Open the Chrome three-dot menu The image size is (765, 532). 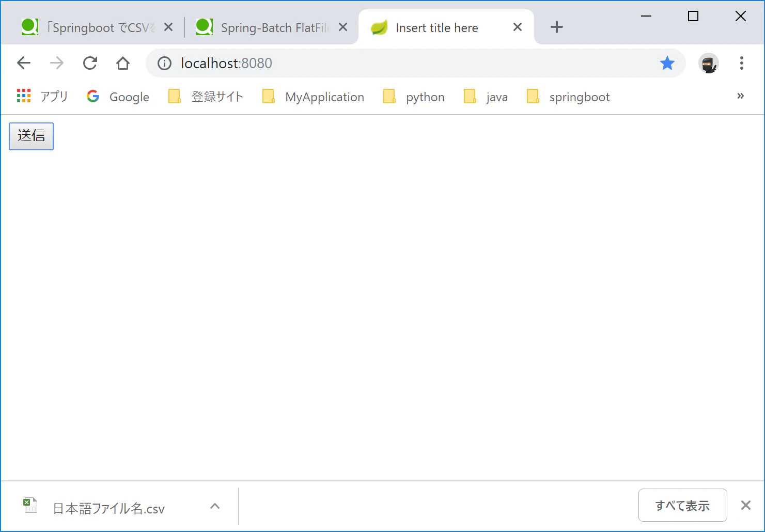742,63
